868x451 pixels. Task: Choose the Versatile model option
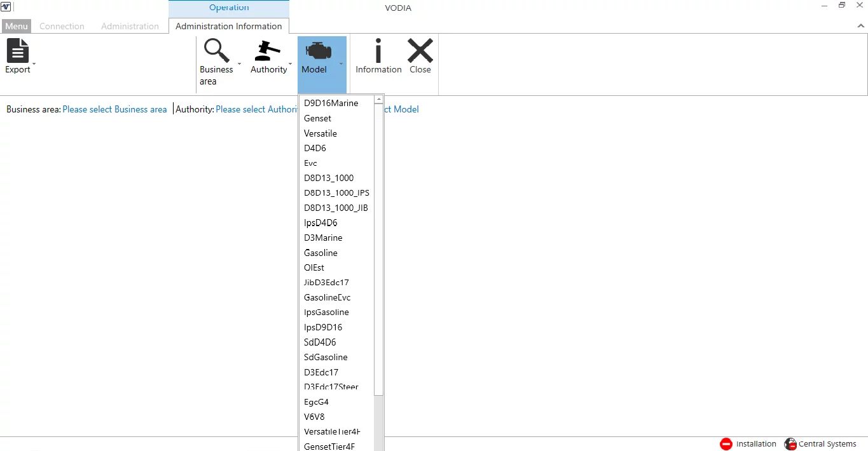pyautogui.click(x=320, y=133)
